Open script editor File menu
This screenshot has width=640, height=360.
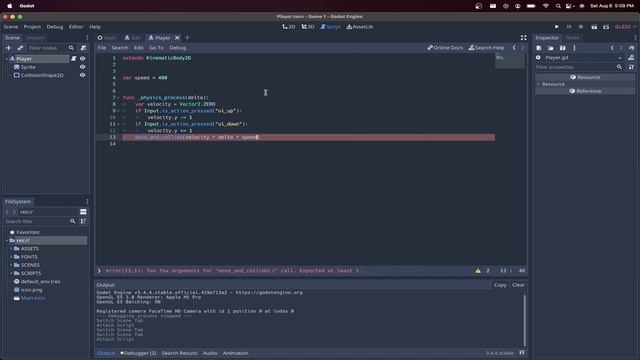102,48
